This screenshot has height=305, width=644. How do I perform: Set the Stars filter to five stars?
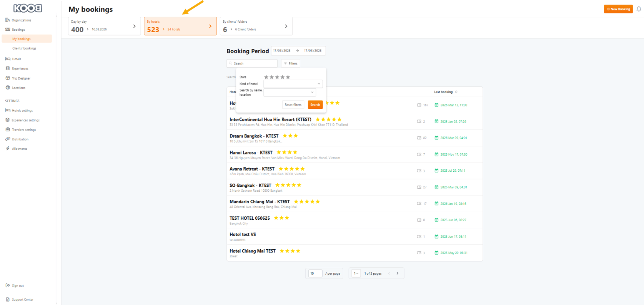pos(288,77)
